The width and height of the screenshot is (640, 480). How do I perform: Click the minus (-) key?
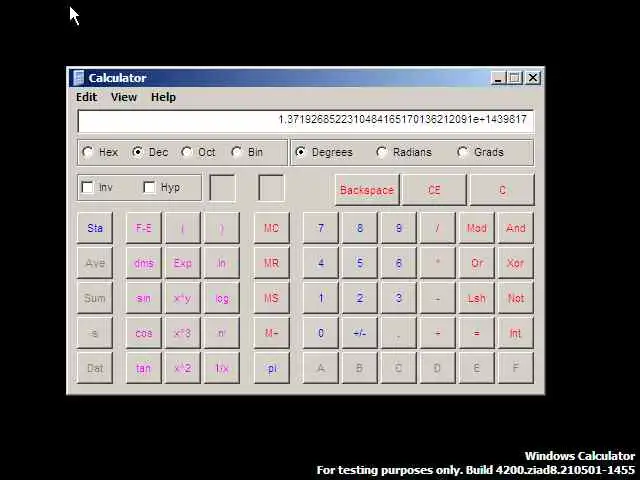tap(438, 298)
